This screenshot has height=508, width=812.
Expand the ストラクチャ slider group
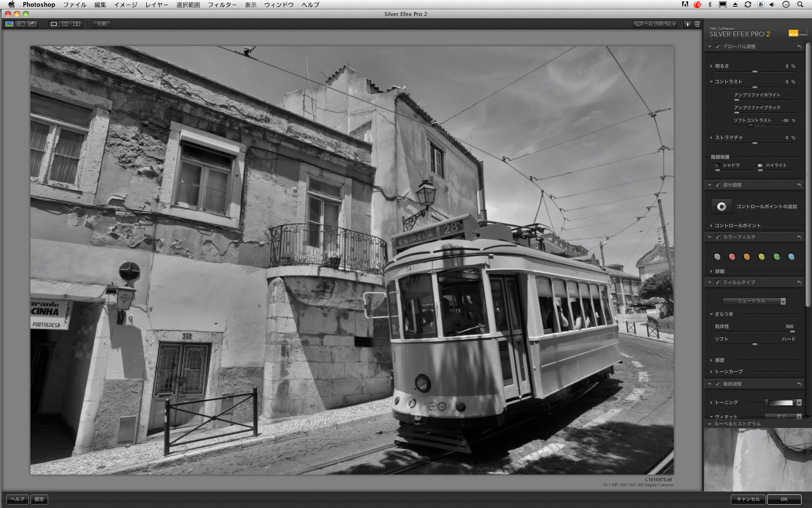(x=711, y=138)
